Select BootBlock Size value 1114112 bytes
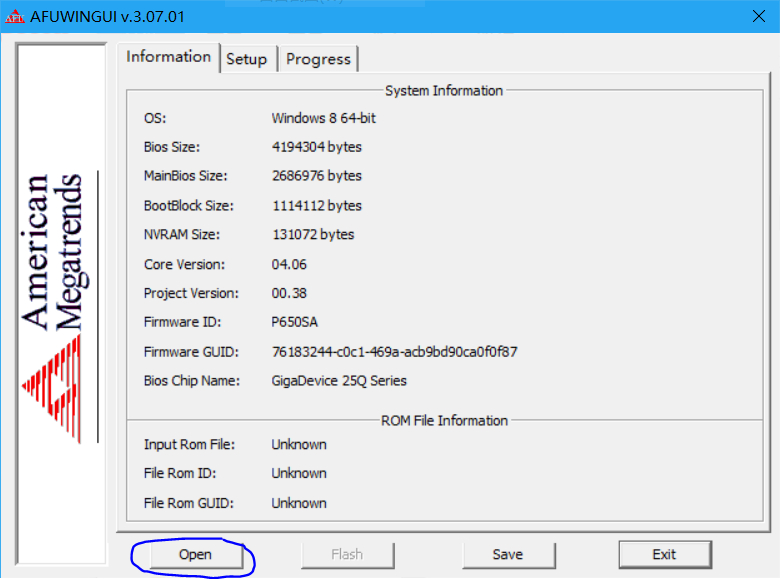Screen dimensions: 780x579 (x=317, y=206)
